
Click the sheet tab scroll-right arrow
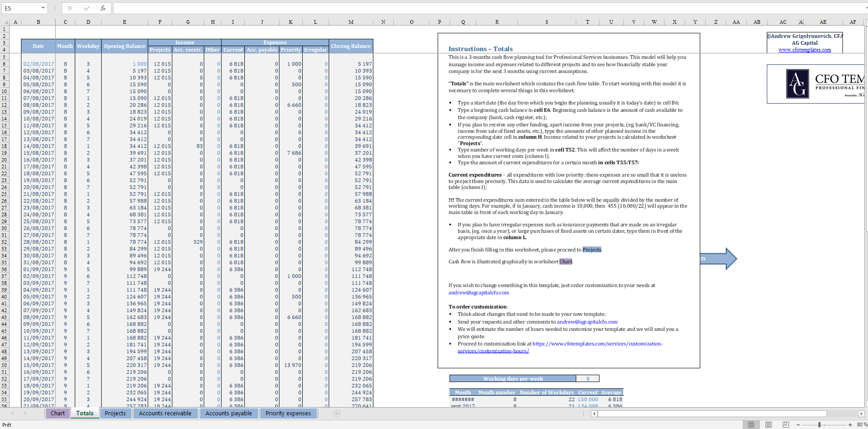(x=25, y=413)
